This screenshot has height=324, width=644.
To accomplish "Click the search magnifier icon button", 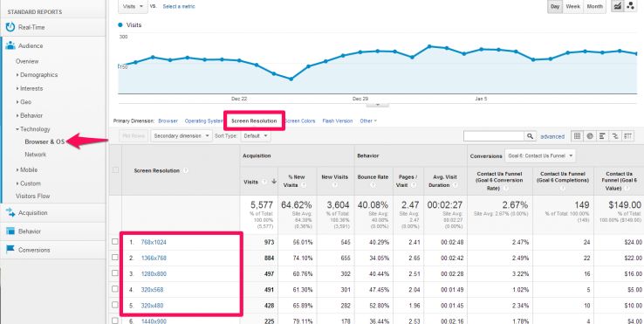I will pos(531,136).
